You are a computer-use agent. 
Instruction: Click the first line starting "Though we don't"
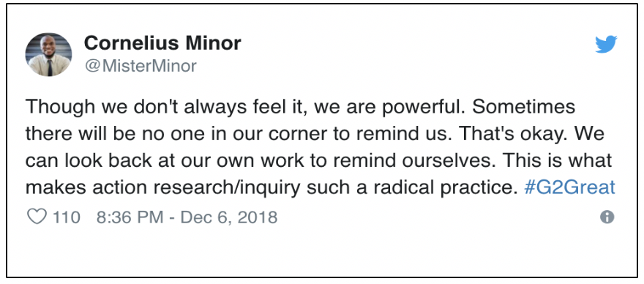tap(300, 108)
